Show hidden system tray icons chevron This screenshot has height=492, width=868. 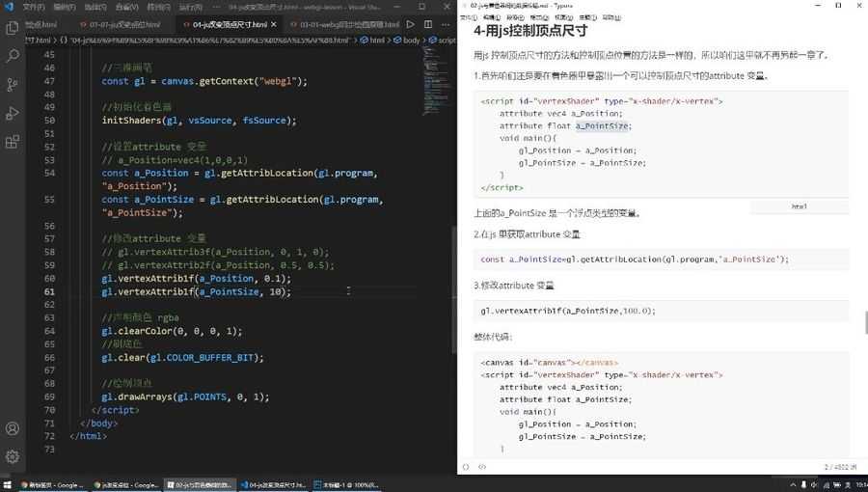pos(792,485)
